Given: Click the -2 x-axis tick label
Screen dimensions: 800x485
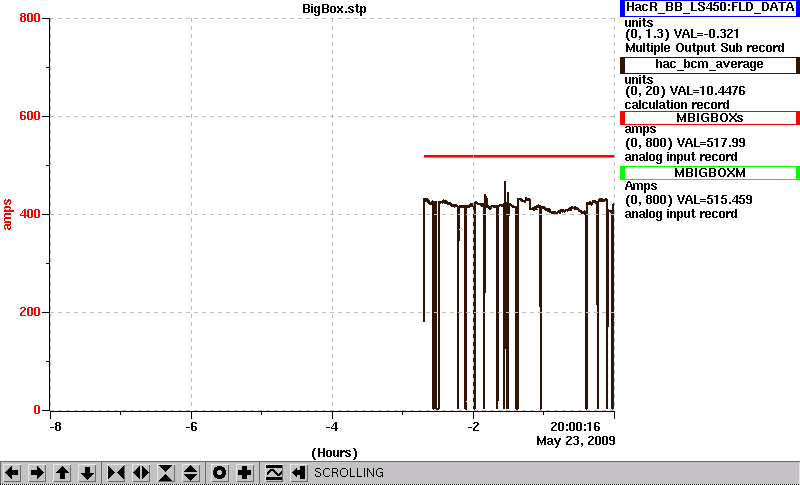Looking at the screenshot, I should pos(473,426).
